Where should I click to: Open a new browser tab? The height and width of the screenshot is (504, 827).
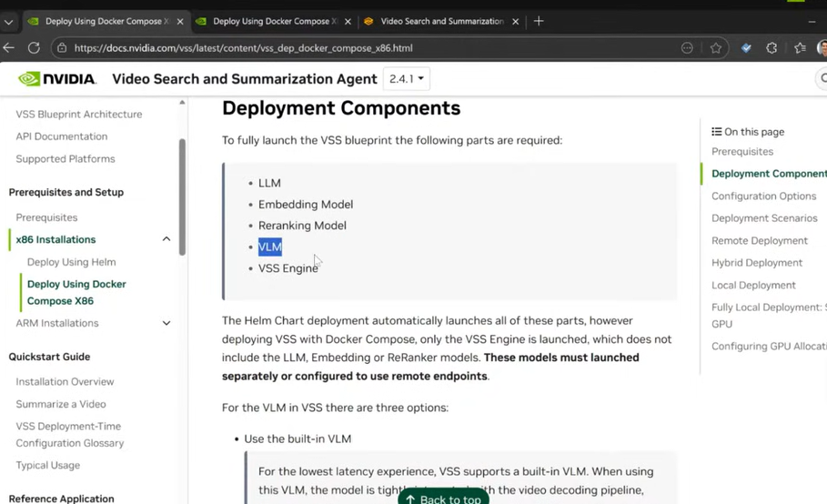pyautogui.click(x=539, y=21)
